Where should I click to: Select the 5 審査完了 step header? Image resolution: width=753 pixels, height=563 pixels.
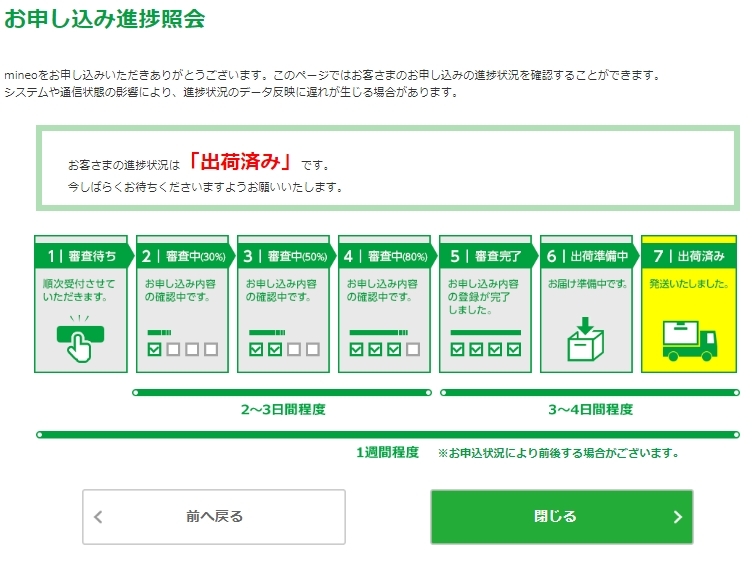pos(485,256)
